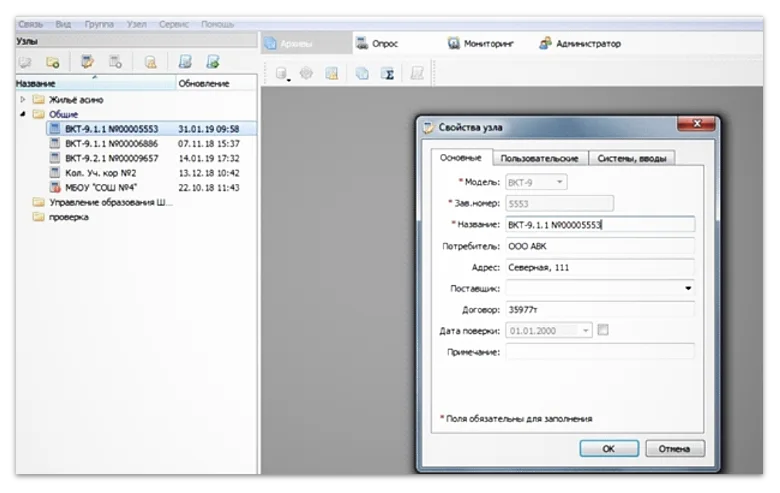Collapse the Общие folder tree
The width and height of the screenshot is (780, 493).
click(23, 114)
